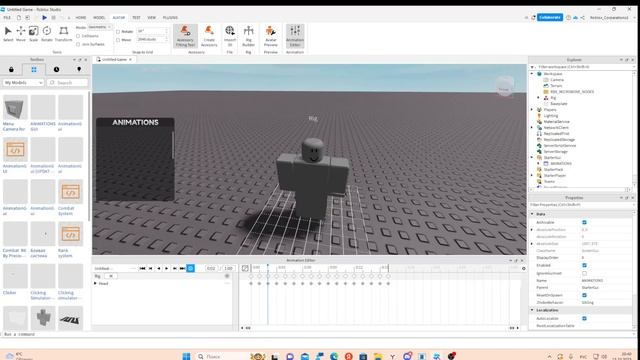Open the Windows Start menu
This screenshot has height=360, width=640.
click(186, 356)
